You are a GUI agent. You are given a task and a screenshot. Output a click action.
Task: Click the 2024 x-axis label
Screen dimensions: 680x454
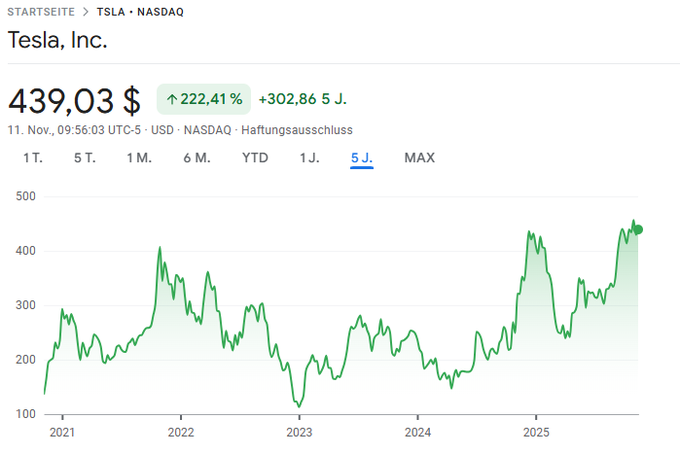tap(418, 432)
